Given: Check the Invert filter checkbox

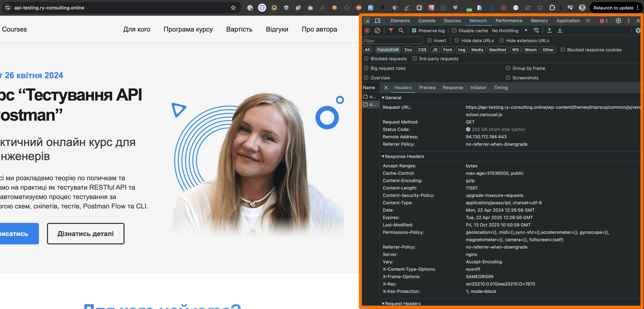Looking at the screenshot, I should (x=429, y=40).
